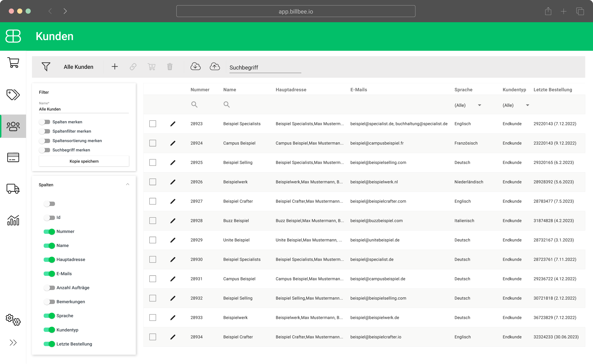Click the Niederländisch language cell
The image size is (593, 364).
(469, 182)
